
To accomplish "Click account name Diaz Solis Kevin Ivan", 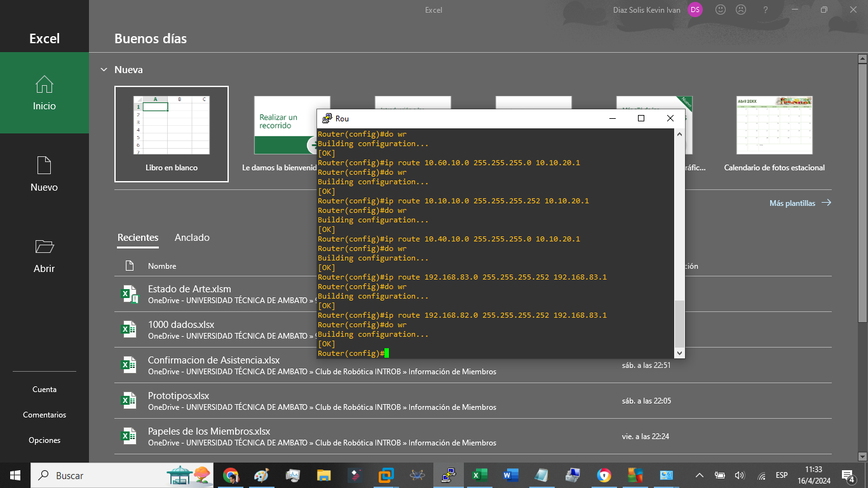I will (x=646, y=10).
